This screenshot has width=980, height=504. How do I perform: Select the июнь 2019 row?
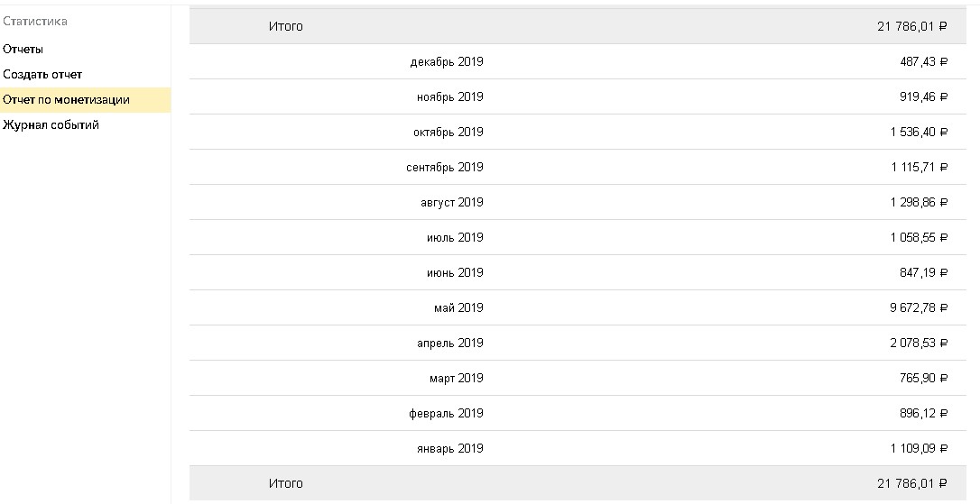point(577,272)
